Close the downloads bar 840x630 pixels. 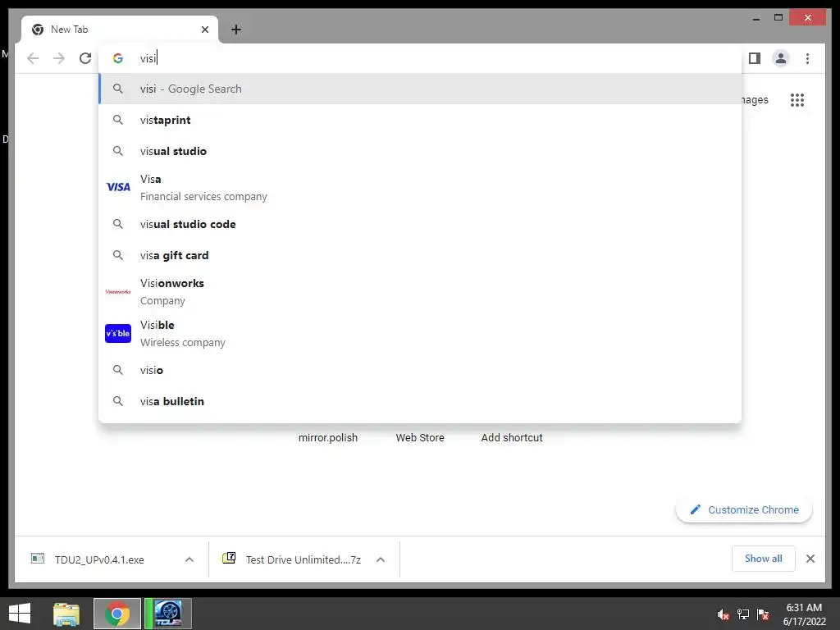coord(810,559)
